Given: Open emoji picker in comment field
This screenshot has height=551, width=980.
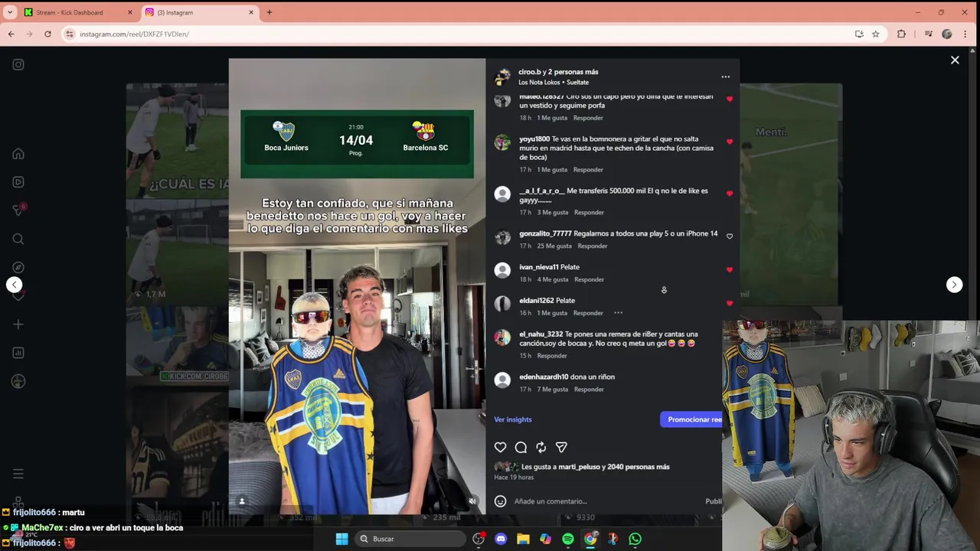Looking at the screenshot, I should [500, 501].
